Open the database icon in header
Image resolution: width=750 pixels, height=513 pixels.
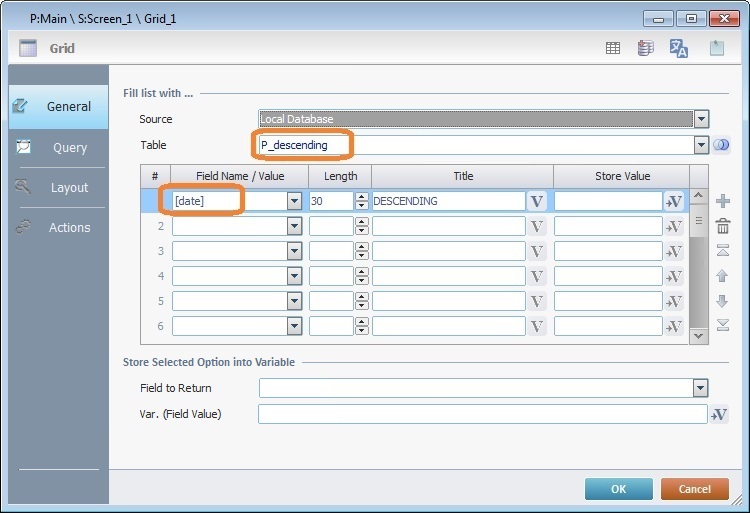click(646, 48)
